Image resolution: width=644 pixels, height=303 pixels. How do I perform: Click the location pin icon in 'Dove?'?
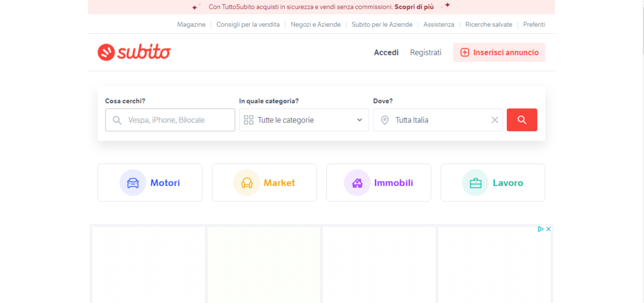pyautogui.click(x=385, y=120)
